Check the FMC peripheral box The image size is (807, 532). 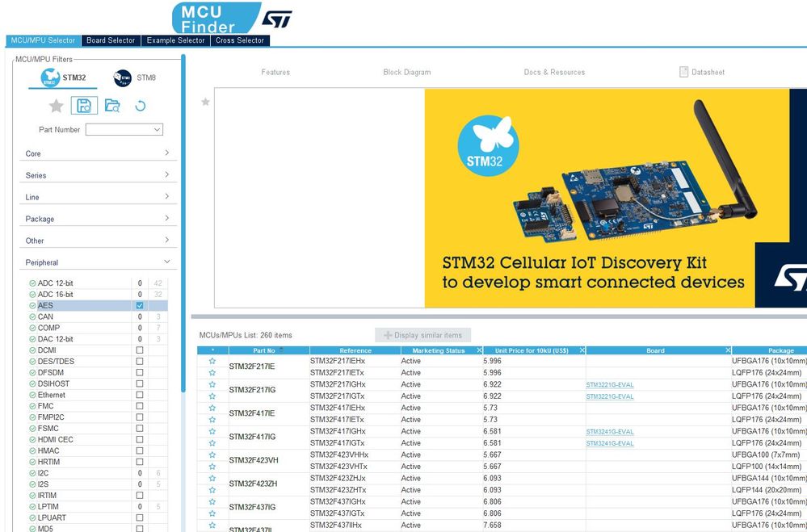click(x=140, y=406)
